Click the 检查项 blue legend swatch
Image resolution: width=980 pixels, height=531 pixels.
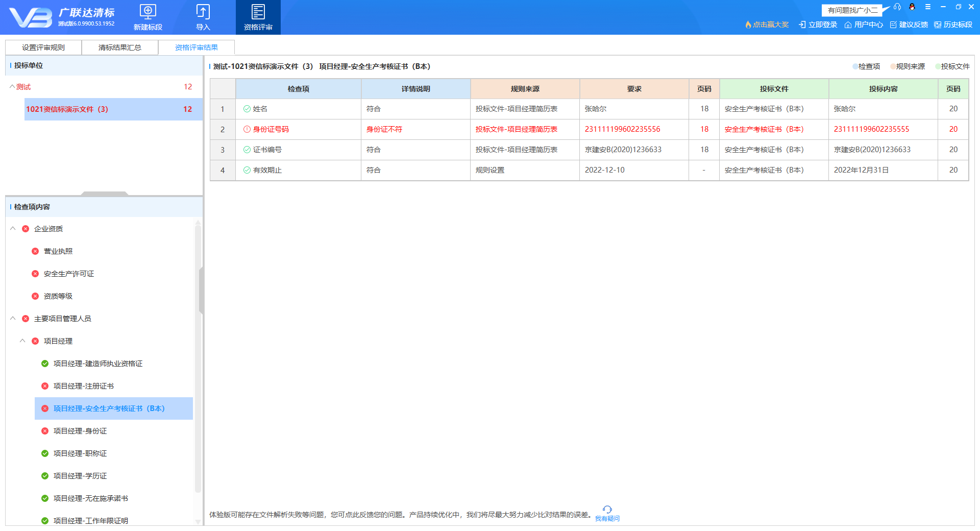[855, 66]
